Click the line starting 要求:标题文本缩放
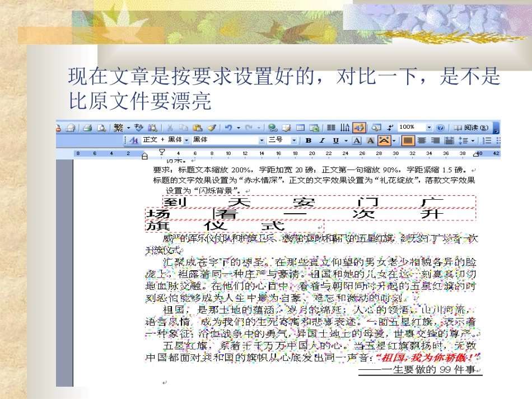 tap(310, 170)
